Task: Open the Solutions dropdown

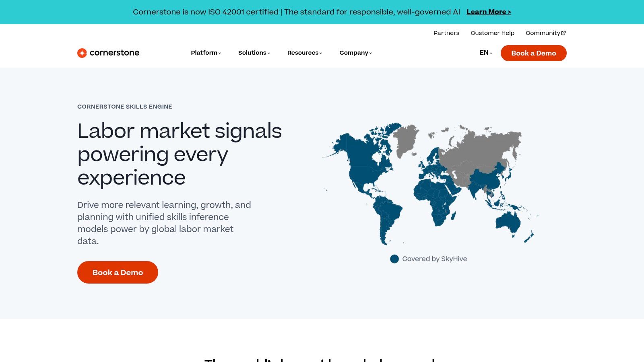Action: (x=254, y=53)
